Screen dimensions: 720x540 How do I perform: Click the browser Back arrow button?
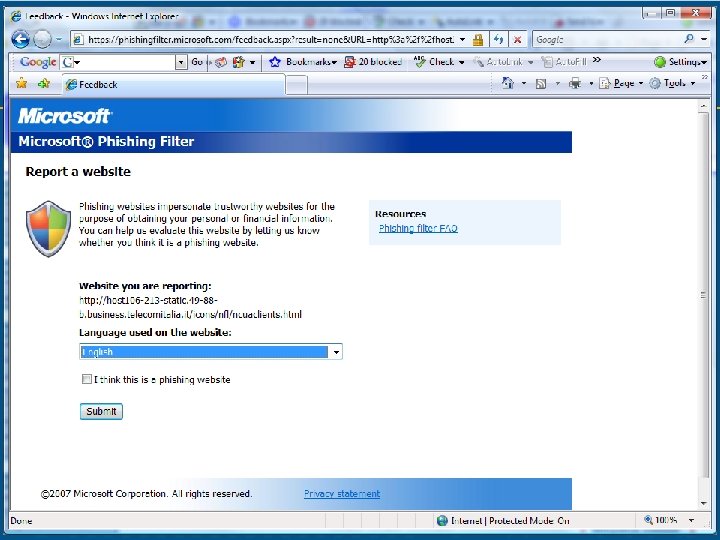click(20, 39)
